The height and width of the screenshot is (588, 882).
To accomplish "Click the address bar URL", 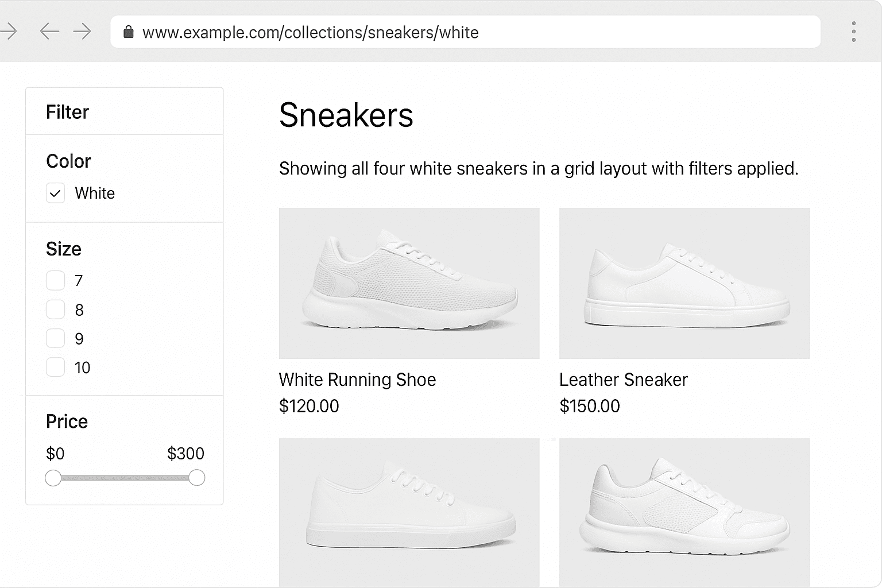I will [x=312, y=32].
